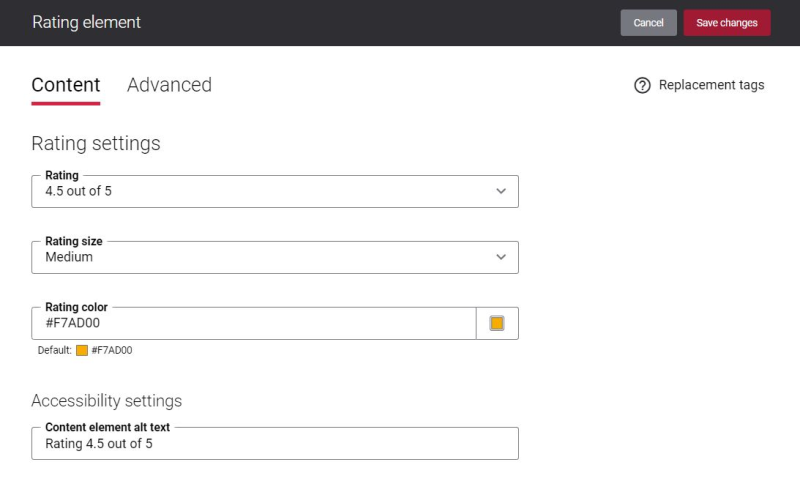Click the Accessibility settings heading

pos(107,401)
